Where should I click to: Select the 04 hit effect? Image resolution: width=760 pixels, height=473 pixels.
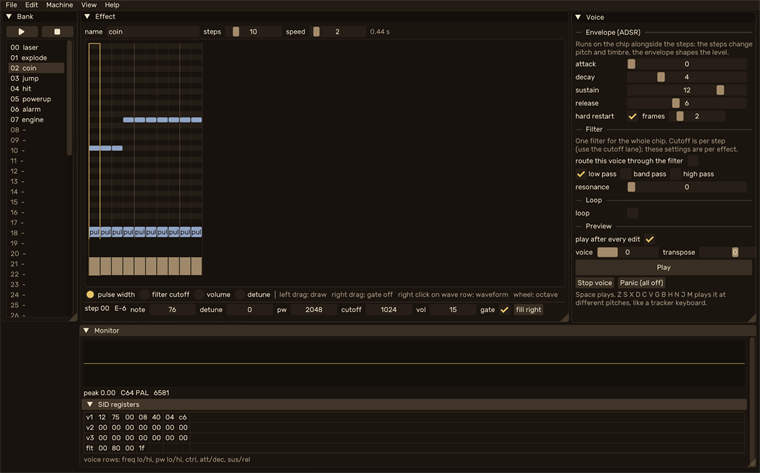36,89
